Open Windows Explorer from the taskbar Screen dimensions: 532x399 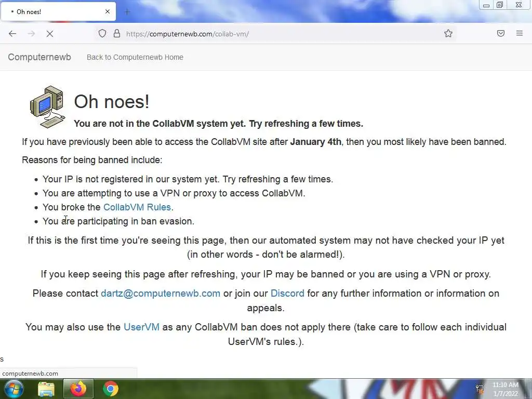[x=46, y=389]
